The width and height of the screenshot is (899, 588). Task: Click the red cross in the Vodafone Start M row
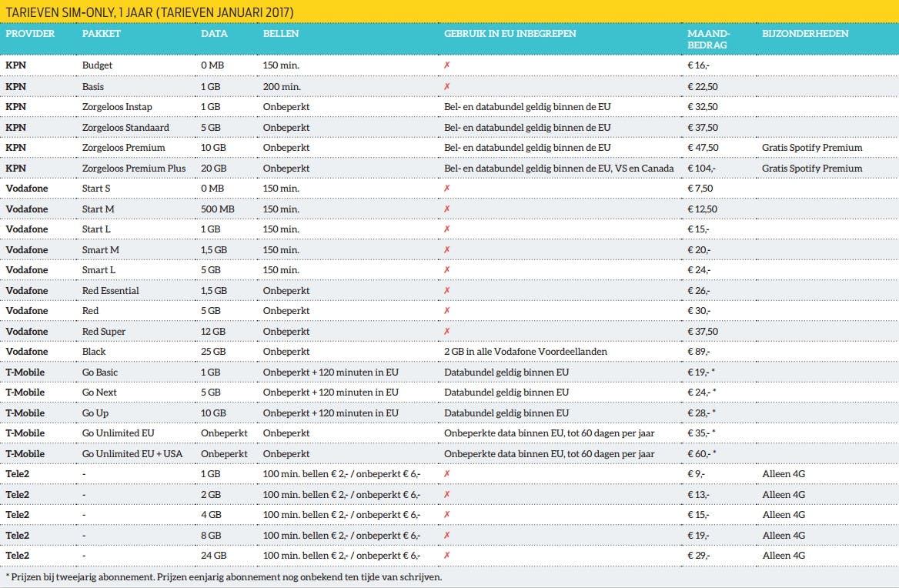[x=446, y=209]
